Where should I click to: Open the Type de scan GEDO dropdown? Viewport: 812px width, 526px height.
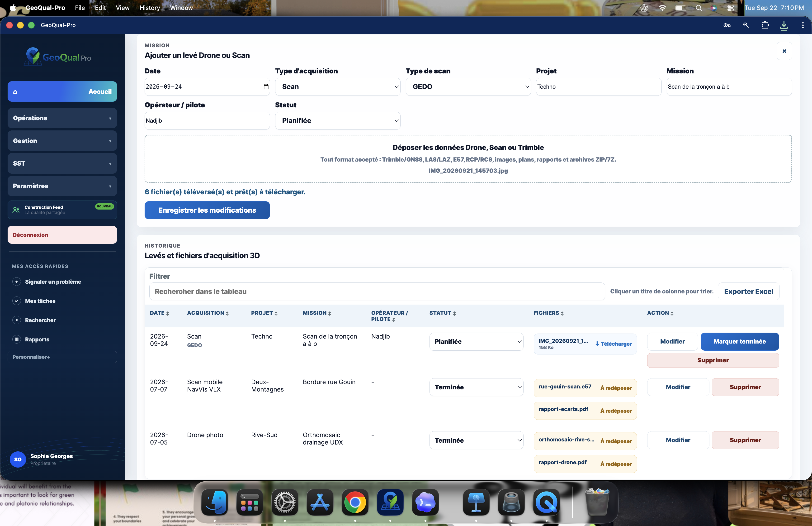(468, 87)
